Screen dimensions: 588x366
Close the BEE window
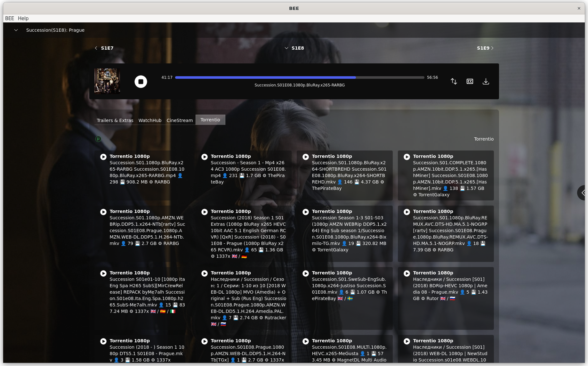coord(579,8)
